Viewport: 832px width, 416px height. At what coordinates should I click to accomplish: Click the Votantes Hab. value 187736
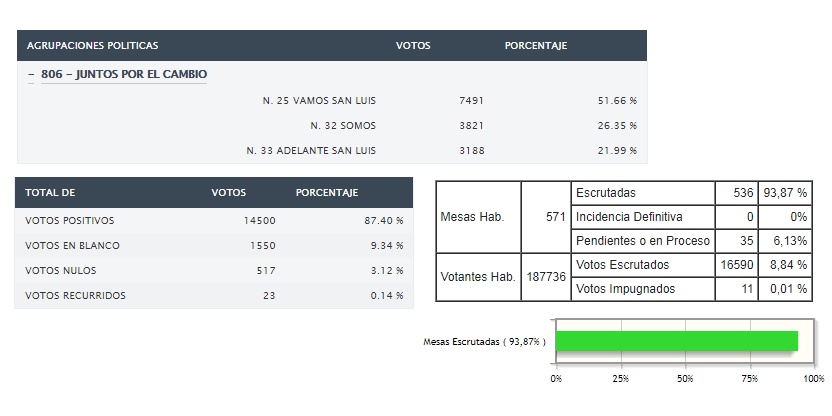[546, 277]
